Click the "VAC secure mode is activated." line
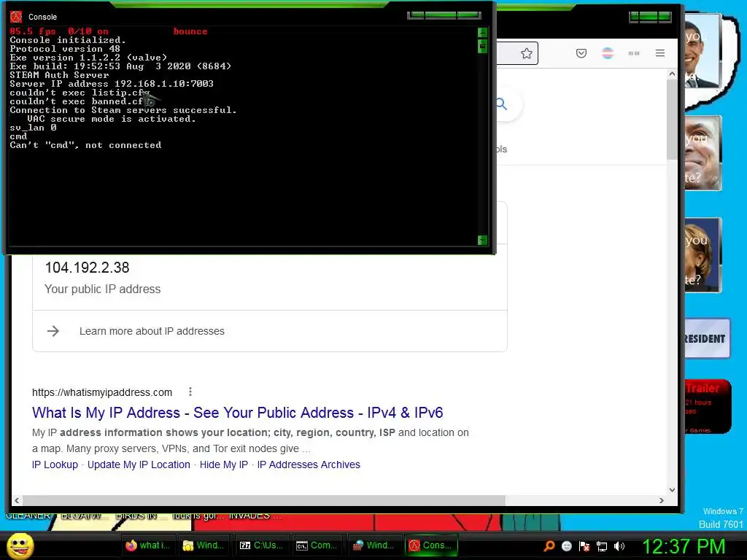Image resolution: width=747 pixels, height=560 pixels. point(112,119)
